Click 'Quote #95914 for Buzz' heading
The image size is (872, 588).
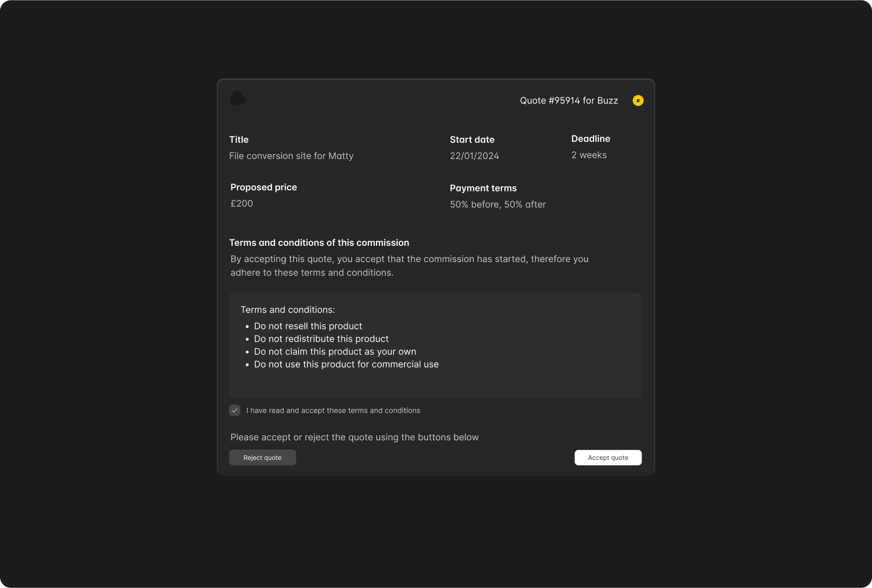click(569, 100)
